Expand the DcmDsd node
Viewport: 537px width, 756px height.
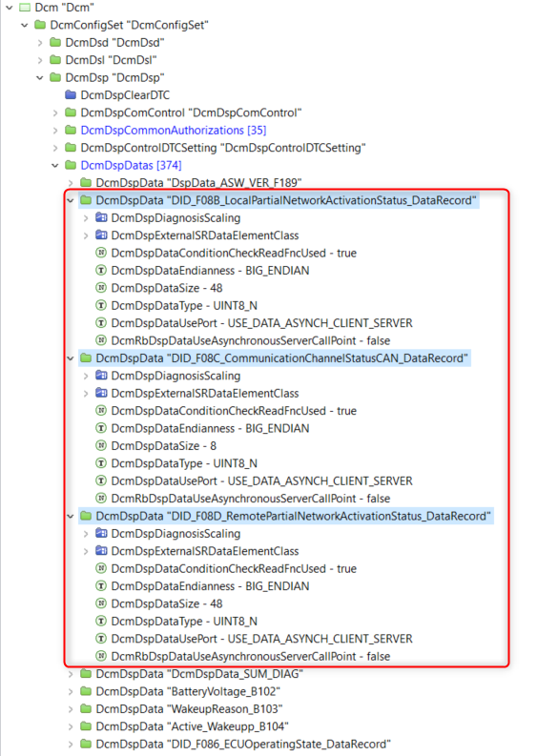(x=40, y=43)
